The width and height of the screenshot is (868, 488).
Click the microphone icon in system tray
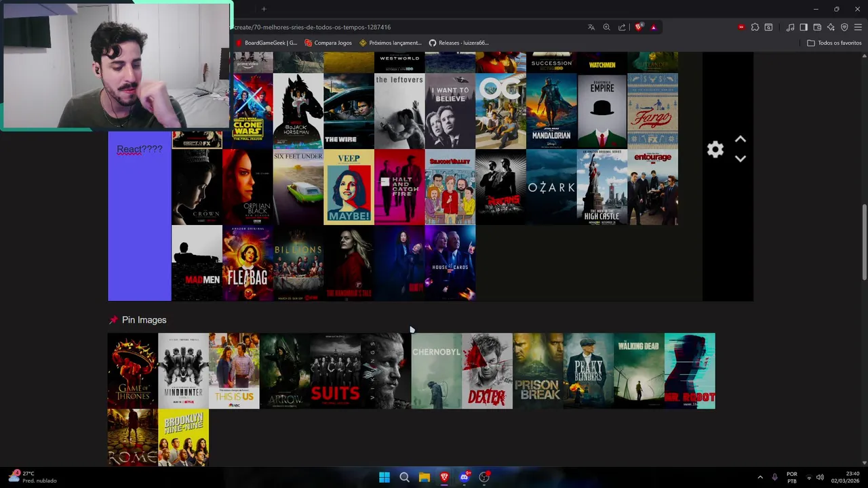[774, 477]
